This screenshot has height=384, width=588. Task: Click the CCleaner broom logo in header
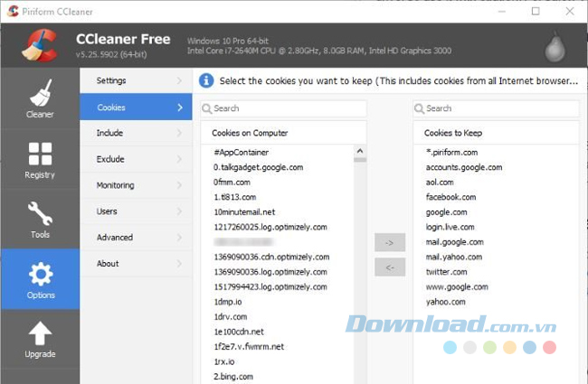[x=40, y=45]
